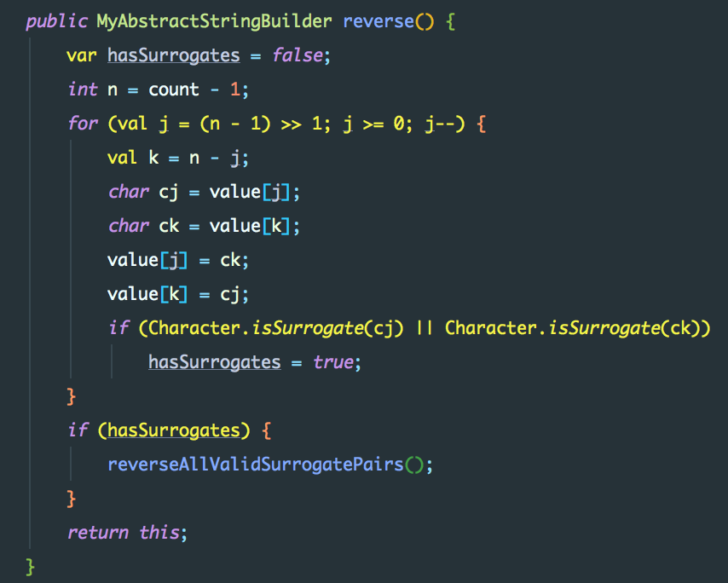Click the ">>" shift operator
This screenshot has height=583, width=728.
pos(291,124)
